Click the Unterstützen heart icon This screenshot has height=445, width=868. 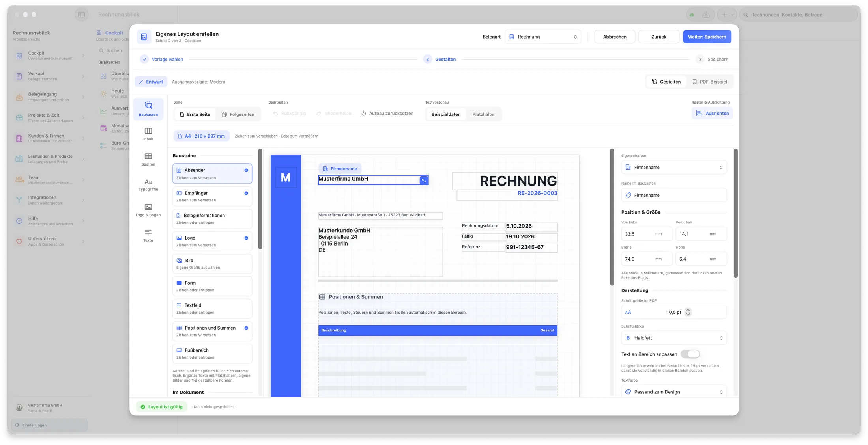tap(19, 242)
